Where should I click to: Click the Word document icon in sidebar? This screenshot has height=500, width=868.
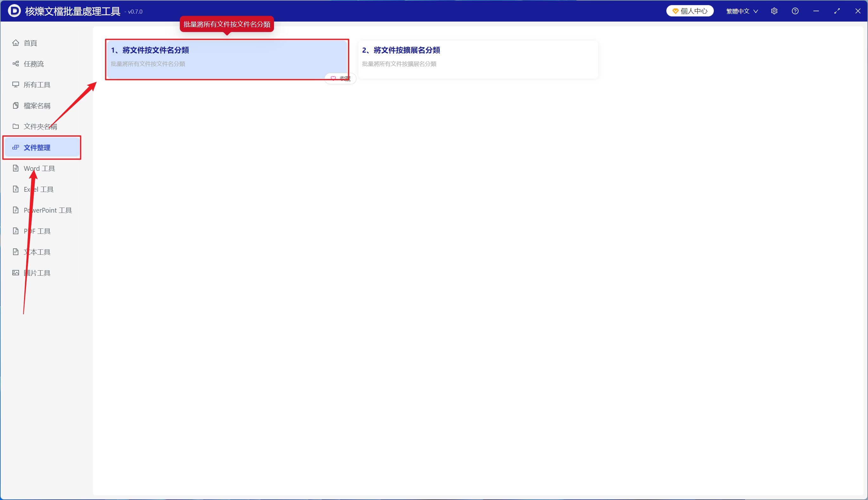click(16, 168)
